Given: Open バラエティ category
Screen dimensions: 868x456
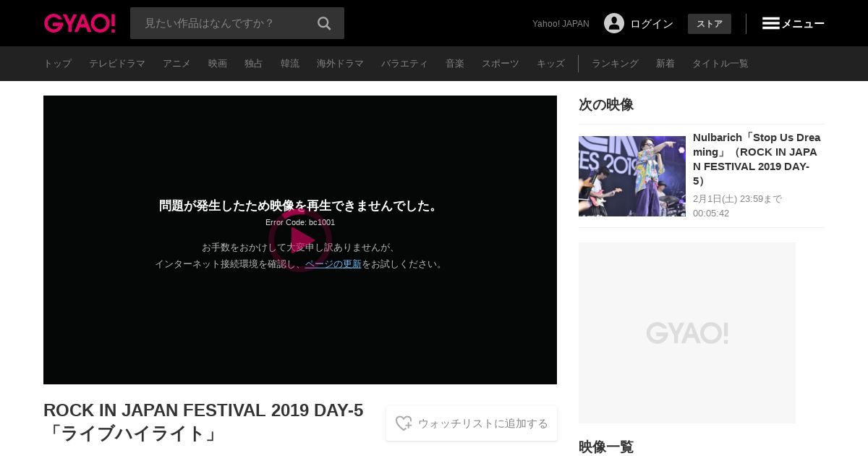Looking at the screenshot, I should 404,64.
